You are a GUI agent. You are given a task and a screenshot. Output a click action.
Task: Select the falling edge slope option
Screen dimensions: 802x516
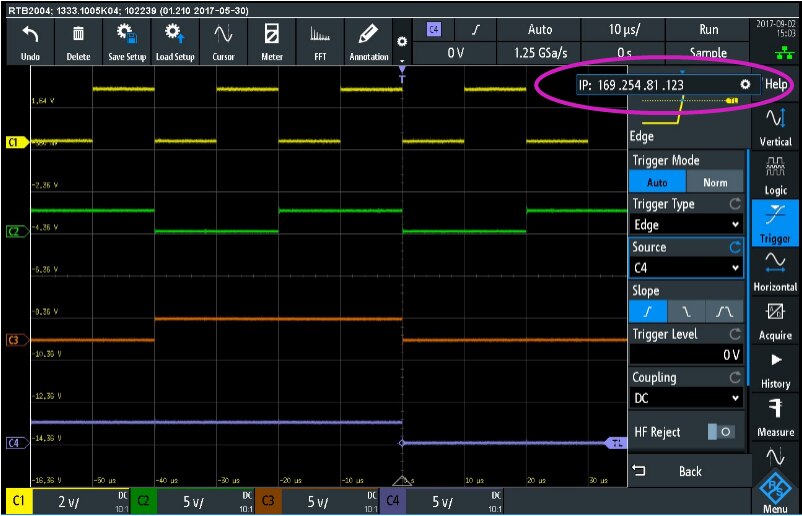tap(686, 312)
